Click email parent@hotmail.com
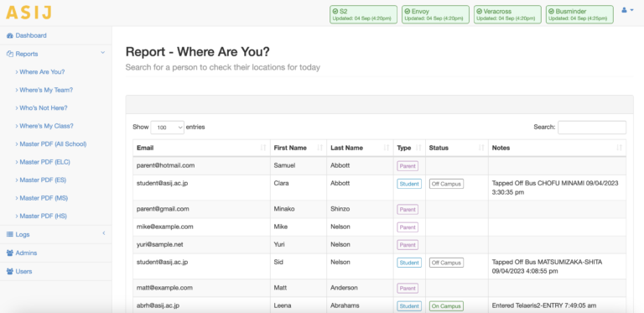The width and height of the screenshot is (644, 313). point(165,165)
